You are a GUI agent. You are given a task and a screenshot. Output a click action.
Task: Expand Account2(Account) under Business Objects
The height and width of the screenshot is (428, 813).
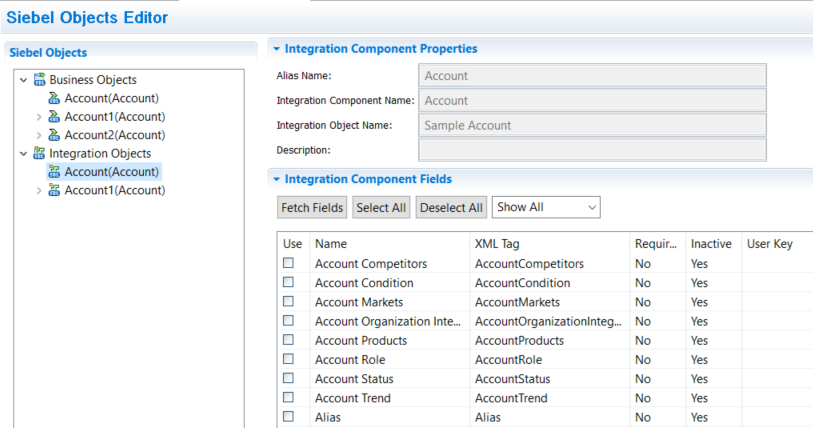[x=39, y=135]
